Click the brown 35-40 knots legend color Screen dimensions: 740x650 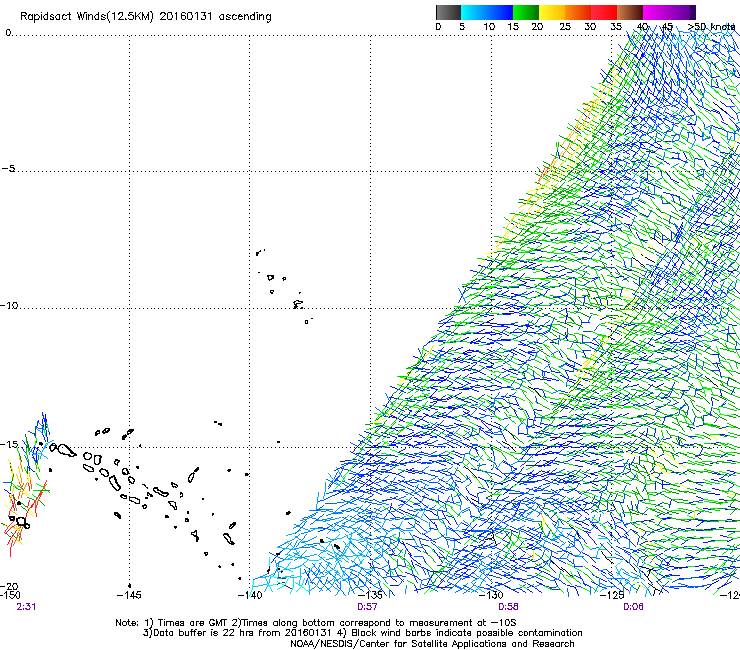click(x=630, y=12)
